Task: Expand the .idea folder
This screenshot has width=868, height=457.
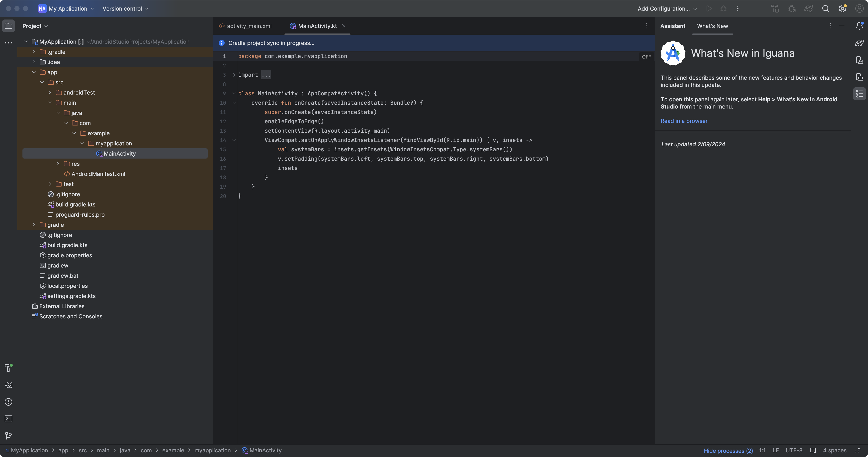Action: pyautogui.click(x=34, y=62)
